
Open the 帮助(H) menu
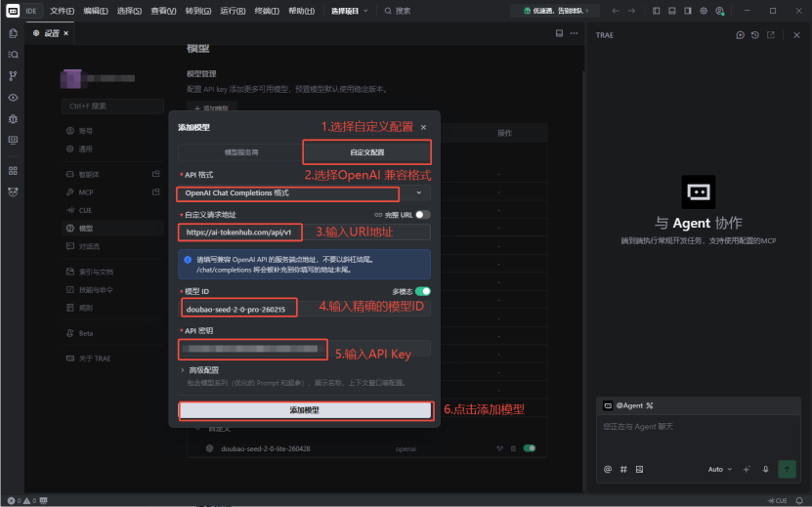[301, 11]
